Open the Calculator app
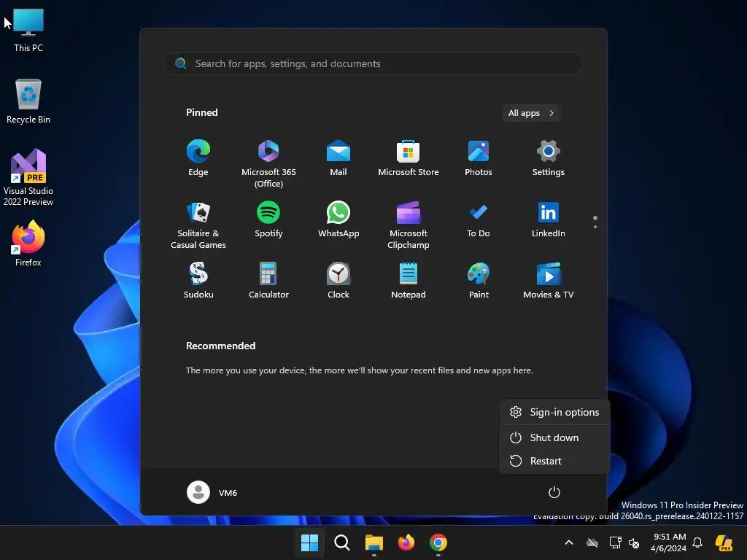This screenshot has height=560, width=747. click(x=268, y=281)
